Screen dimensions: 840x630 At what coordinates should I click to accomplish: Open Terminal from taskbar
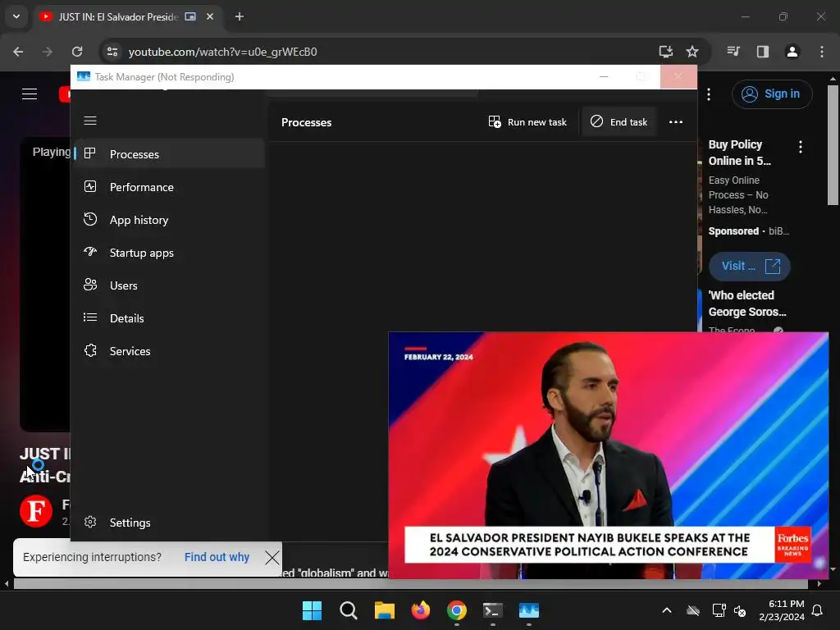pyautogui.click(x=493, y=610)
